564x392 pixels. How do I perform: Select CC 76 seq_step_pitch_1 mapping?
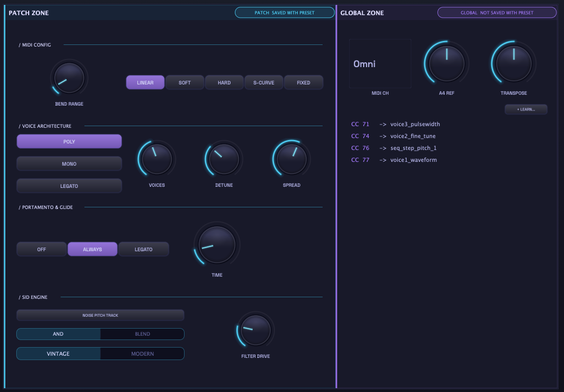[x=394, y=148]
